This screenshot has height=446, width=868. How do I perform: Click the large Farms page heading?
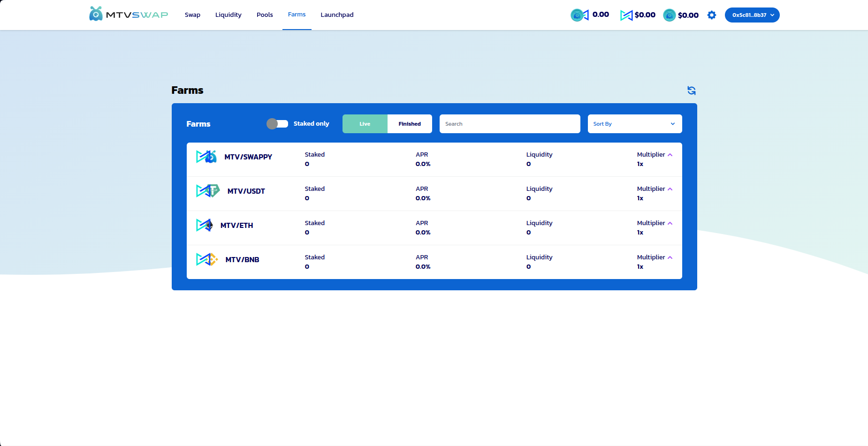coord(188,90)
